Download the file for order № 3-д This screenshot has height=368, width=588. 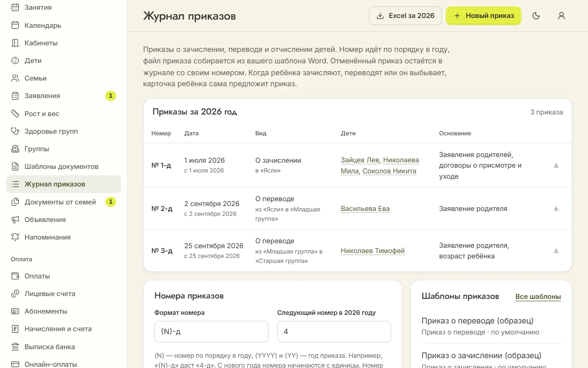pyautogui.click(x=556, y=251)
